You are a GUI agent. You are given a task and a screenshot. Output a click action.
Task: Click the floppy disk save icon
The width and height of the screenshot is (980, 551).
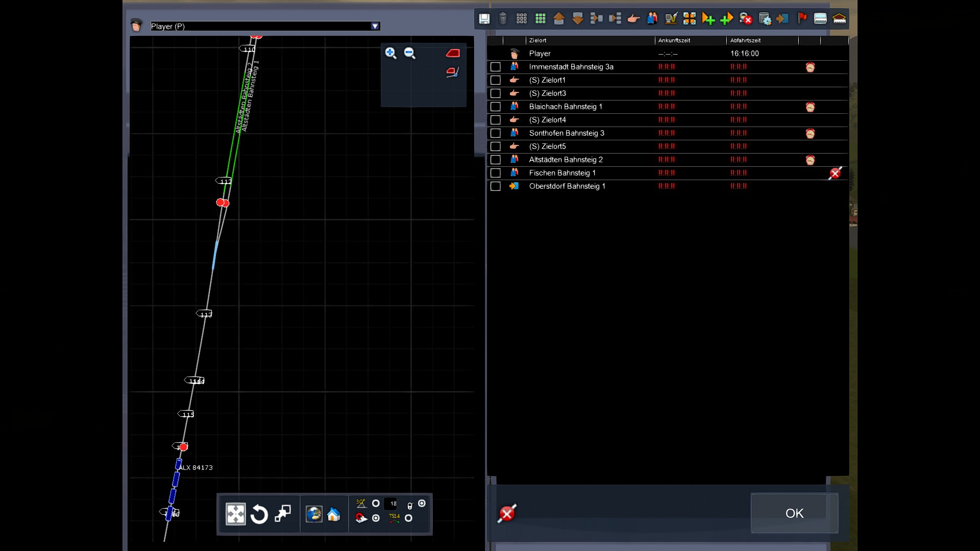[x=484, y=19]
